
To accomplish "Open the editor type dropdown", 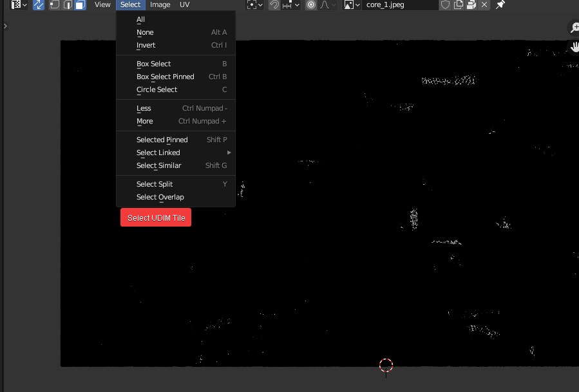I will [x=19, y=5].
